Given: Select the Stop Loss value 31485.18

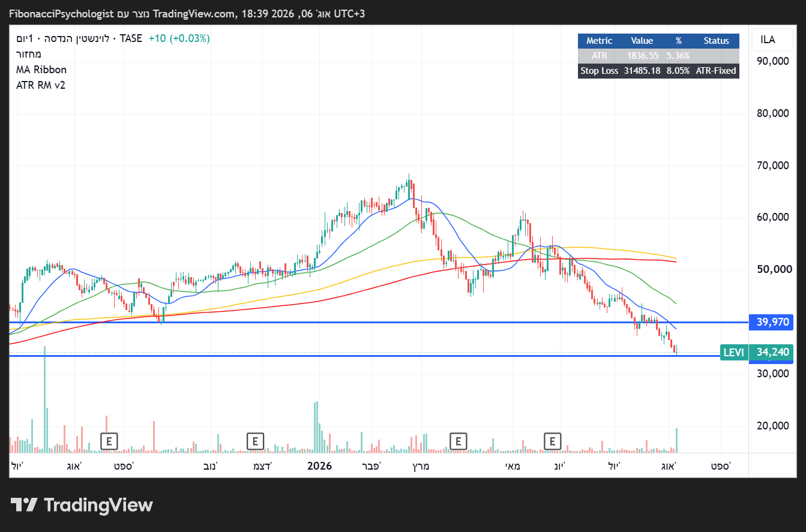Looking at the screenshot, I should 642,71.
